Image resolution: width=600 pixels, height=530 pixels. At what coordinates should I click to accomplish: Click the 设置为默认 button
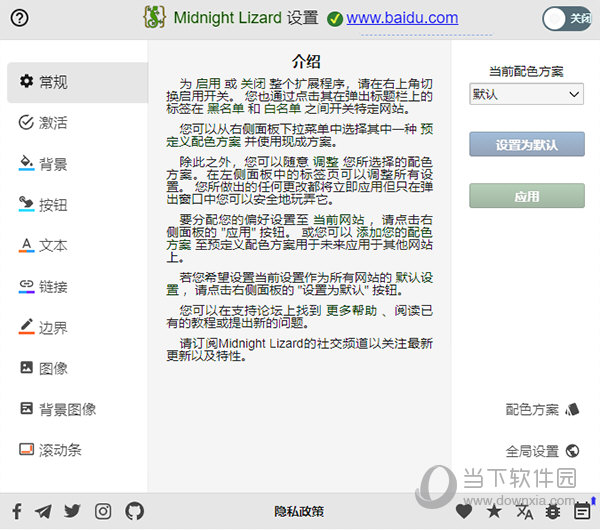(x=527, y=144)
